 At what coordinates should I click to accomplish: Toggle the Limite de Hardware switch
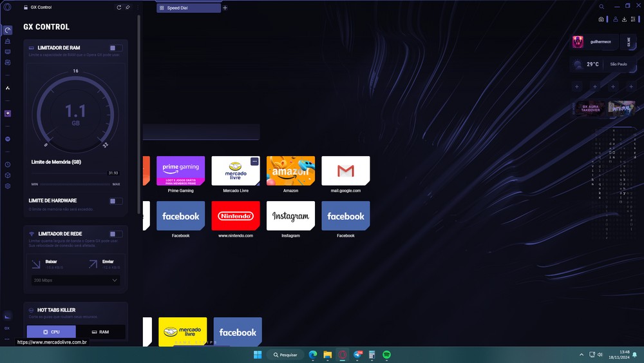(115, 201)
